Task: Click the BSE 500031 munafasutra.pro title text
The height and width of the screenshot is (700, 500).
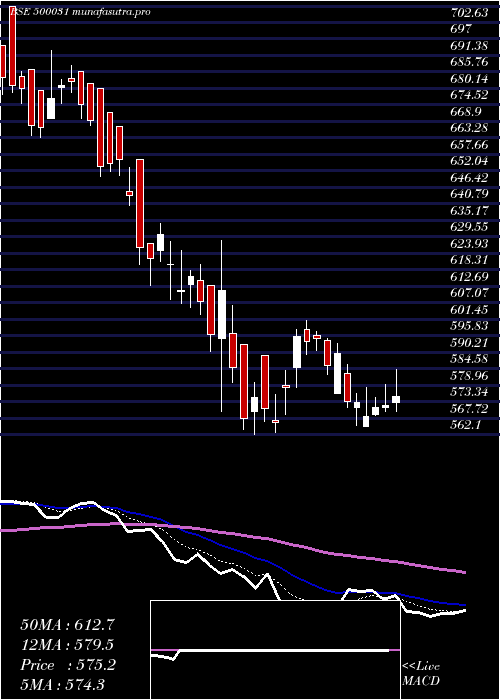Action: pos(79,12)
